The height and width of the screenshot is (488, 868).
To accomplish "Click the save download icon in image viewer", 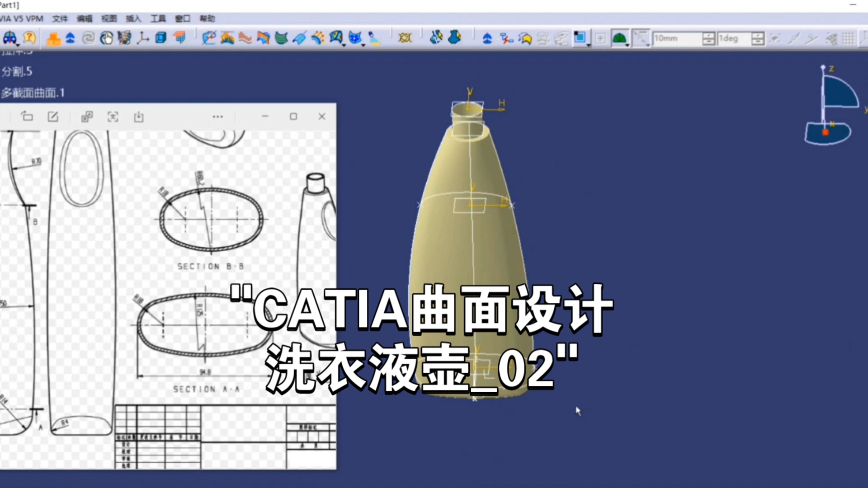I will (x=139, y=117).
